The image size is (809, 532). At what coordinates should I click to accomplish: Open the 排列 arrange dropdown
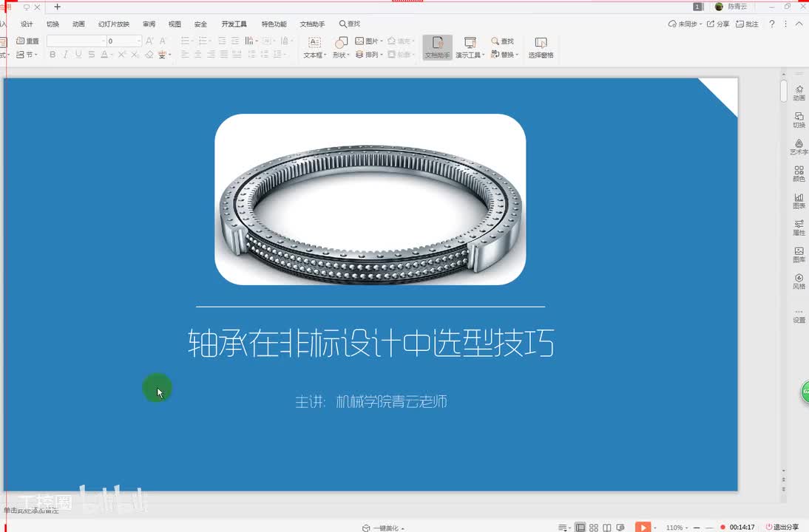tap(369, 54)
